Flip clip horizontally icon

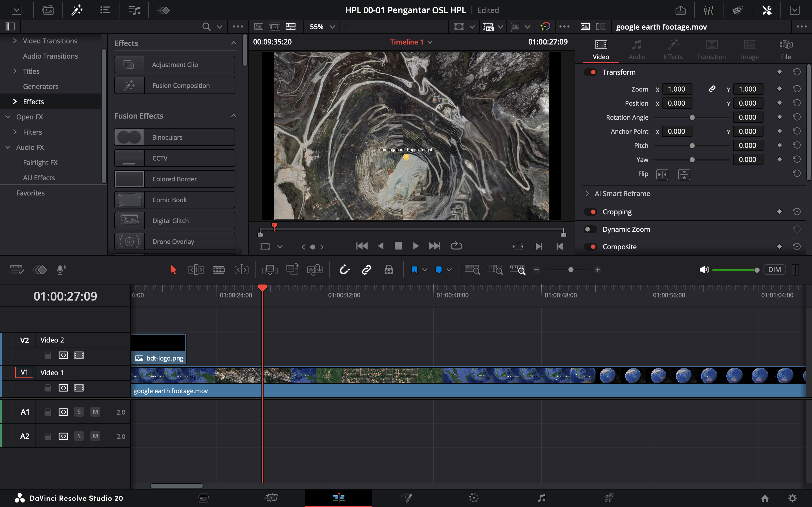click(662, 174)
